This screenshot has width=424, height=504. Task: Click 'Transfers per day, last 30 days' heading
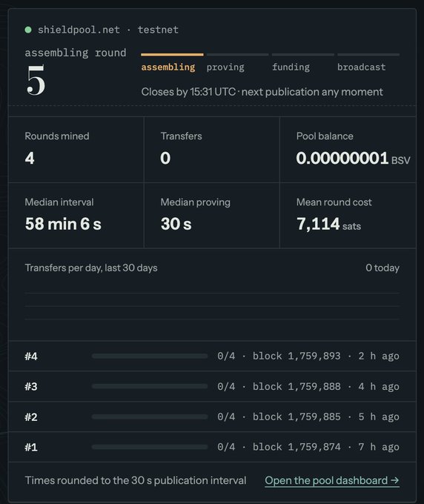pos(91,268)
